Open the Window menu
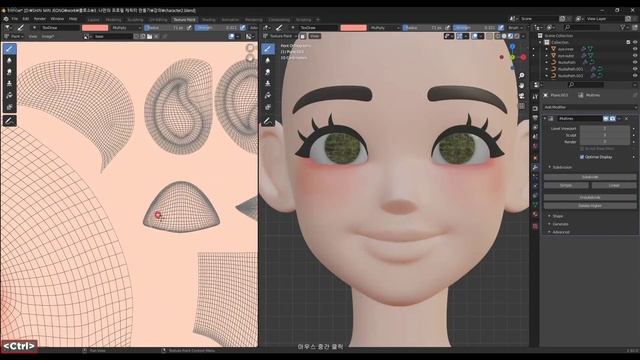This screenshot has width=640, height=360. tap(57, 19)
